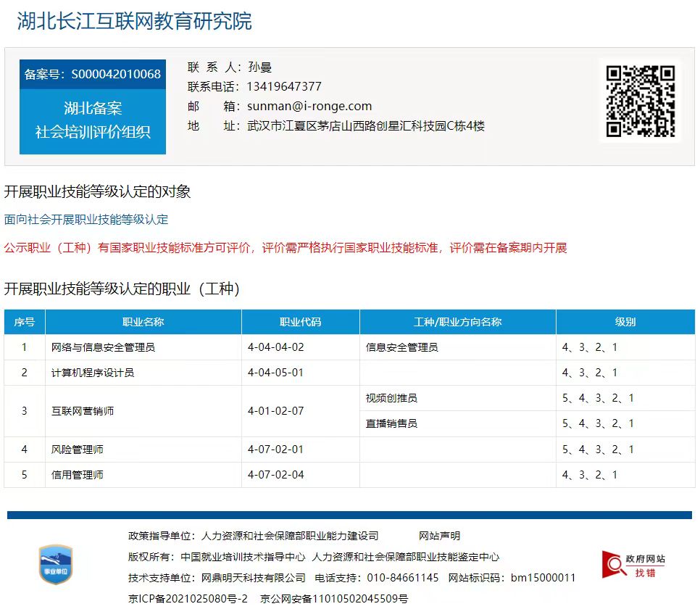700x609 pixels.
Task: Click the 政府网站找错 icon
Action: click(634, 565)
